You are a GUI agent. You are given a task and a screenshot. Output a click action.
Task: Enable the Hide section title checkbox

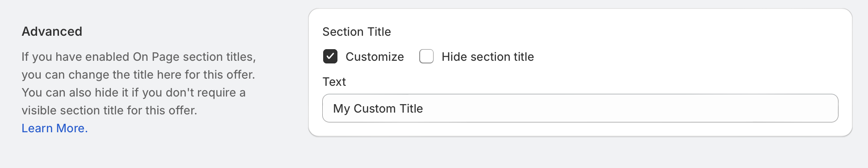[426, 57]
